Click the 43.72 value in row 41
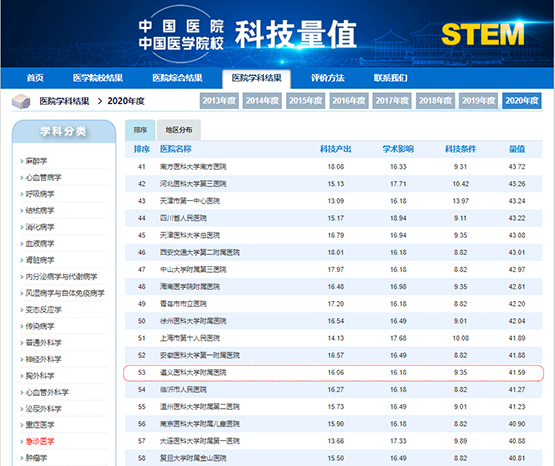 (517, 167)
